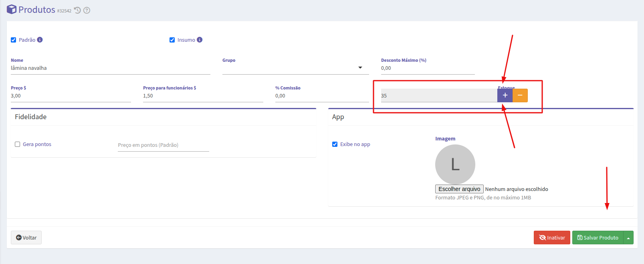The image size is (644, 264).
Task: Click the Nenhum arquivo escolhido text
Action: [x=517, y=189]
